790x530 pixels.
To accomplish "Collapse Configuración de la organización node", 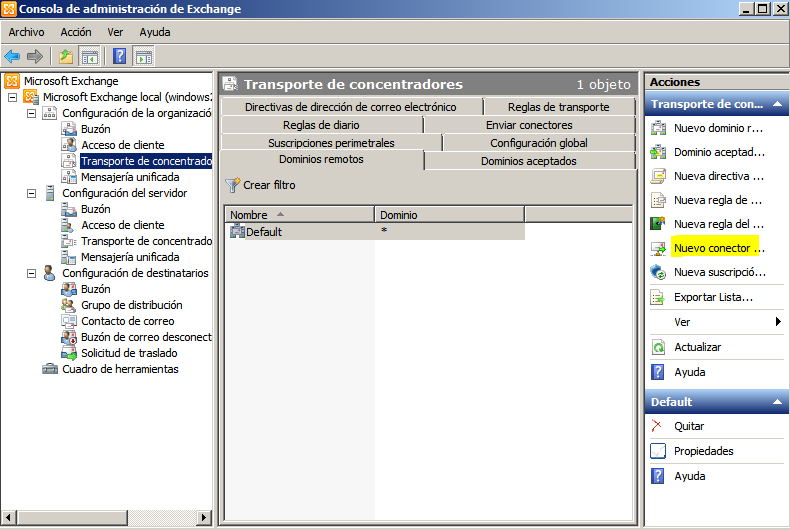I will 31,113.
